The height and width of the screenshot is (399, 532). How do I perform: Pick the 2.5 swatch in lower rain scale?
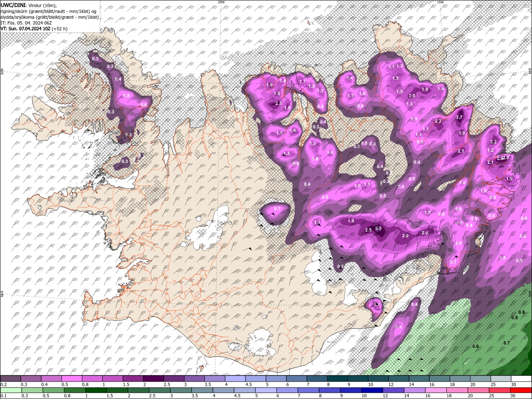[x=160, y=390]
